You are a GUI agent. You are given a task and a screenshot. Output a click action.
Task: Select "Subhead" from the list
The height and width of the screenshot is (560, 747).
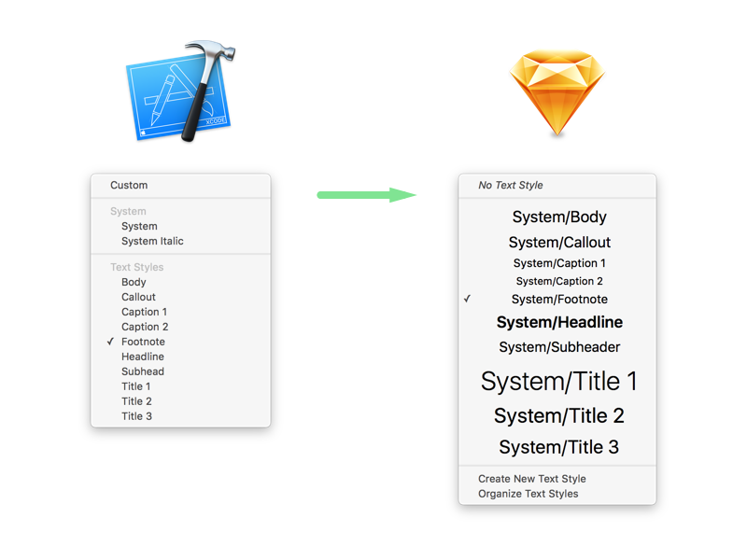[x=142, y=371]
